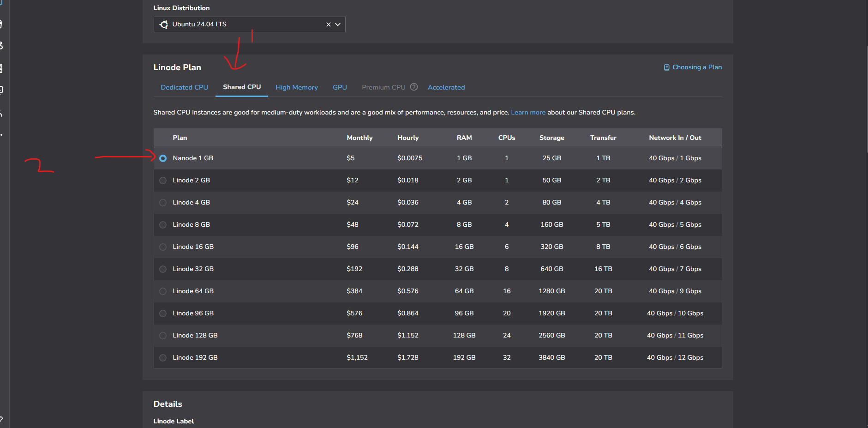Click the 40 Gbps / 7 Gbps network value

pos(675,269)
